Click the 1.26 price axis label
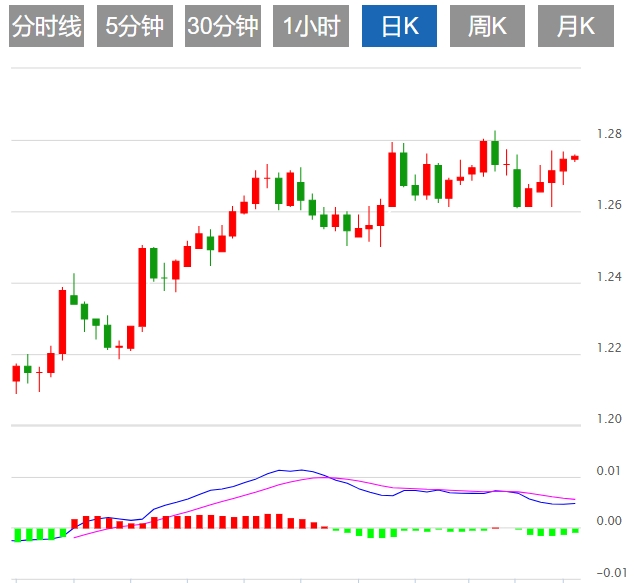The width and height of the screenshot is (634, 583). pyautogui.click(x=609, y=205)
